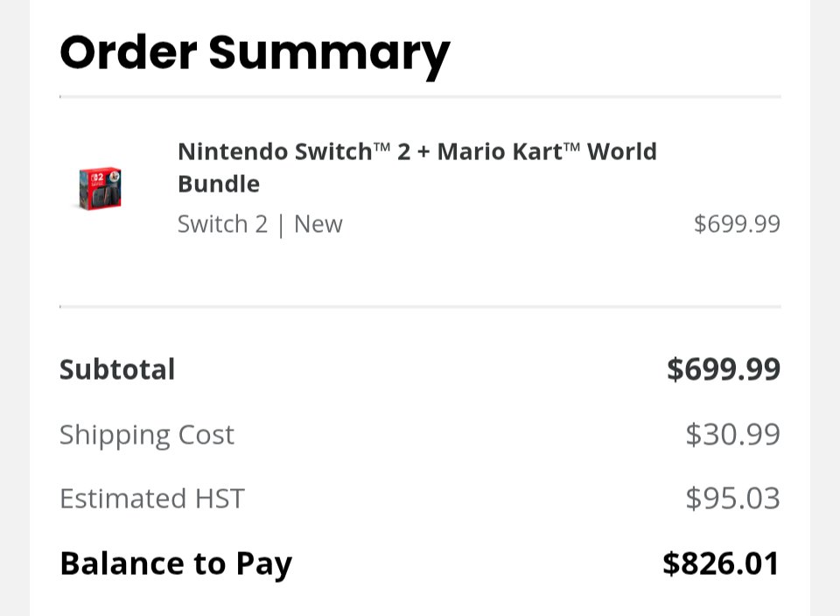
Task: Click the word New in product condition text
Action: click(318, 224)
